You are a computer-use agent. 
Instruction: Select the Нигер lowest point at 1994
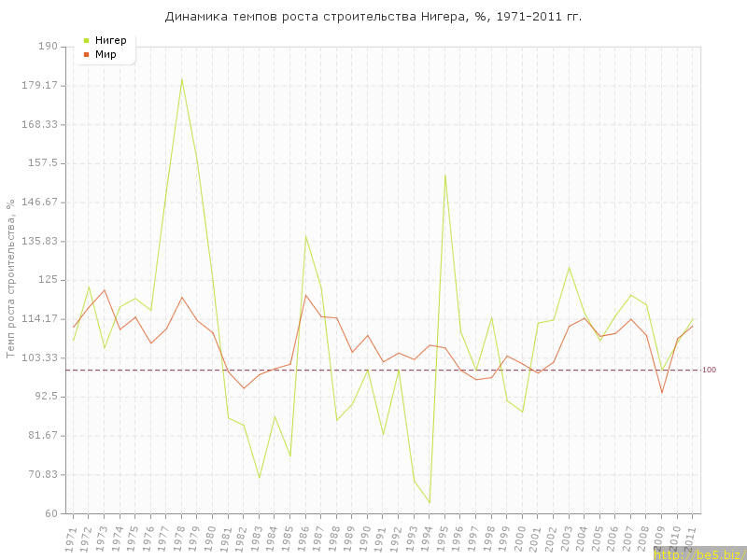click(x=430, y=503)
